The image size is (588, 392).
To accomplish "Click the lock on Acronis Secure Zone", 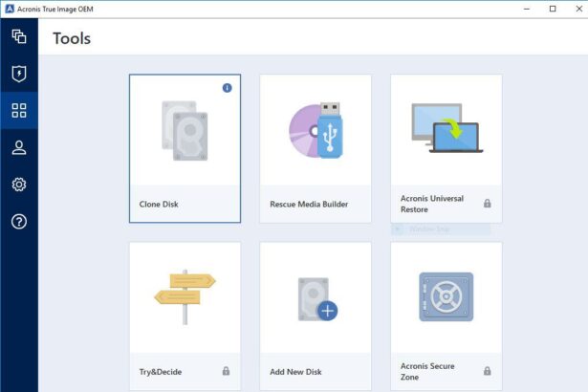I will pyautogui.click(x=487, y=371).
